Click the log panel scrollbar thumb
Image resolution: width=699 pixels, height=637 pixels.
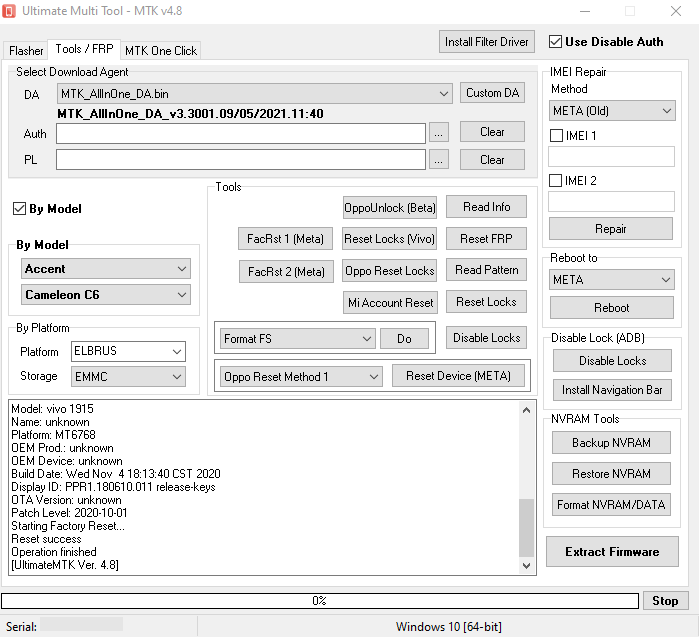click(526, 528)
